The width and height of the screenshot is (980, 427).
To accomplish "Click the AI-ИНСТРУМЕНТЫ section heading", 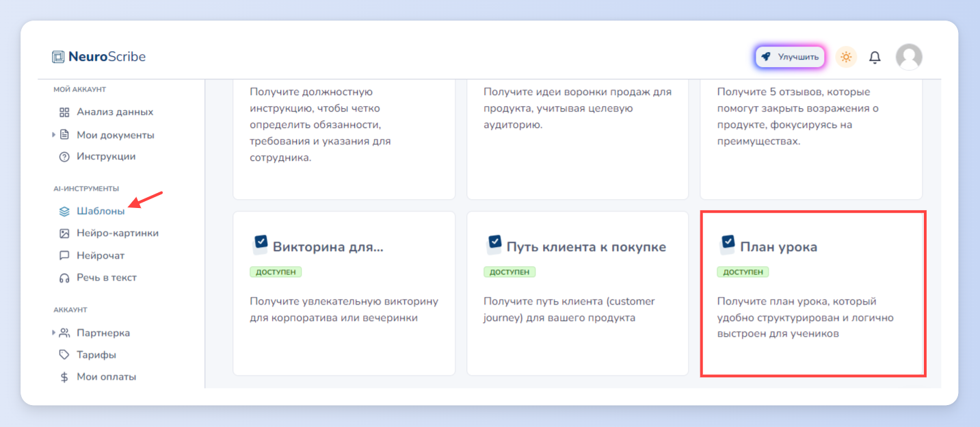I will [x=86, y=189].
